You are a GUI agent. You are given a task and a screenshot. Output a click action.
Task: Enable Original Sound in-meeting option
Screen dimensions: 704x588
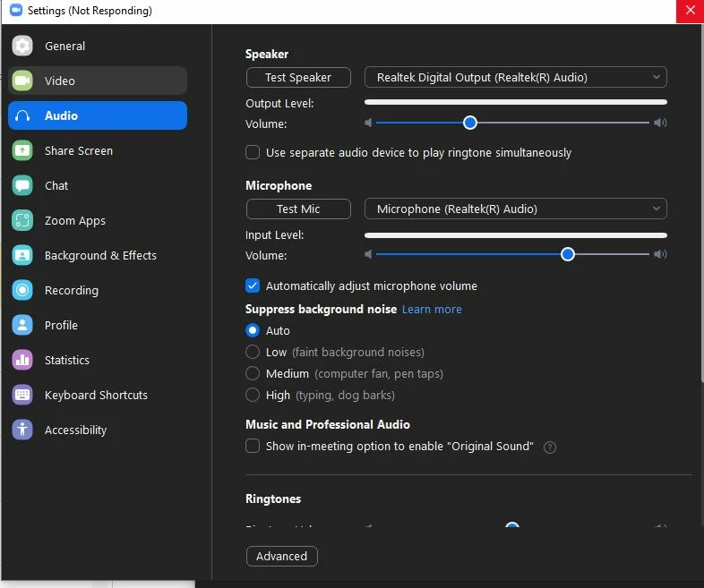[x=253, y=446]
